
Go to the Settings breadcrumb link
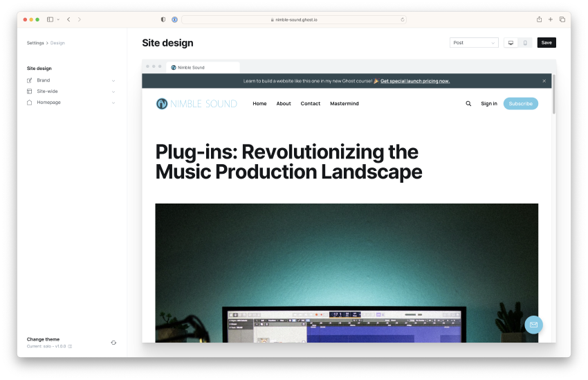click(x=35, y=43)
